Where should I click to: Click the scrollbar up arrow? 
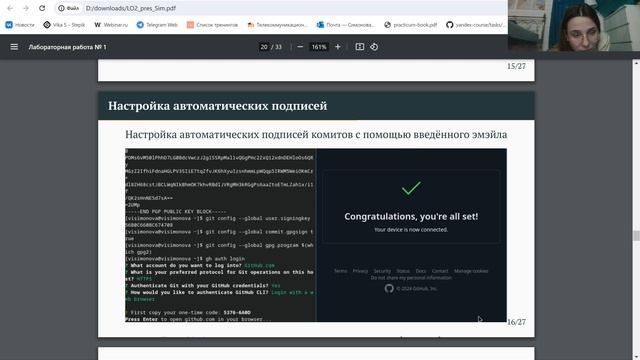click(636, 63)
